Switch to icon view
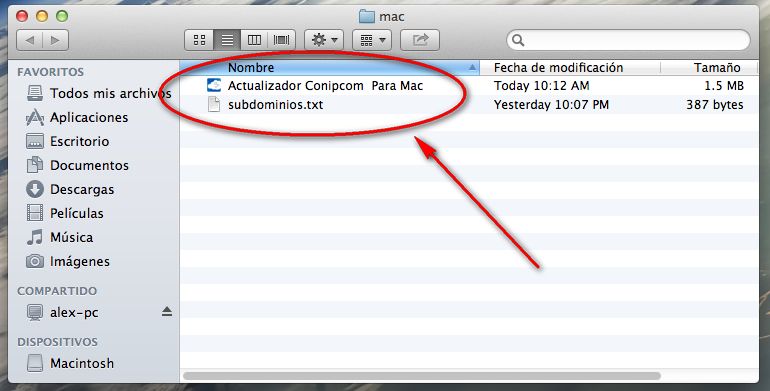This screenshot has height=391, width=770. 199,40
